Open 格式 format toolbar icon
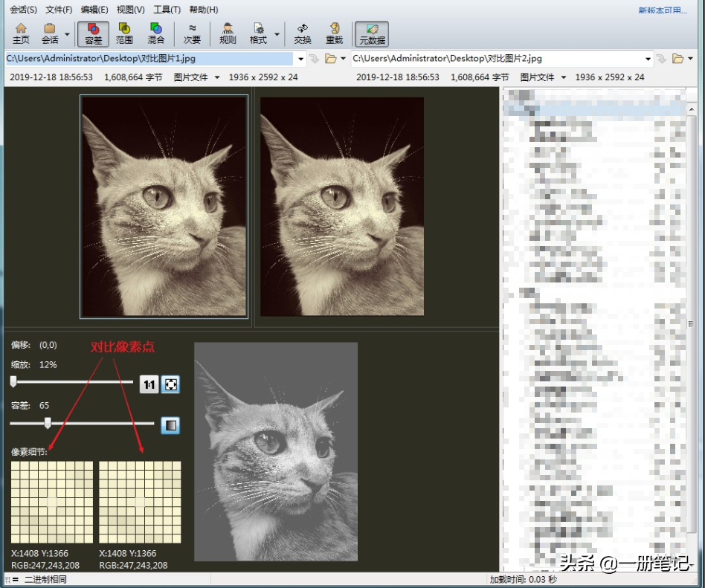 pyautogui.click(x=258, y=33)
